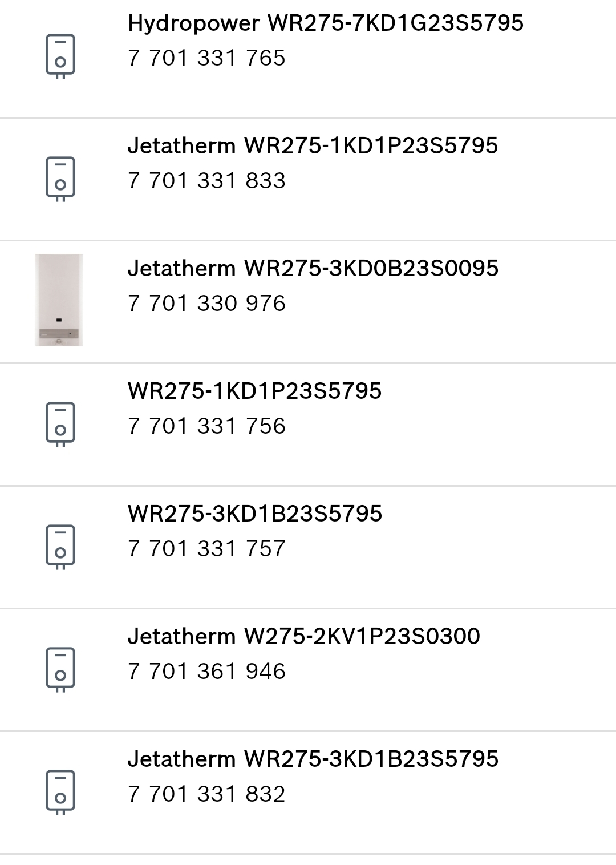Tap part number 7 701 331 765
616x865 pixels.
(206, 58)
